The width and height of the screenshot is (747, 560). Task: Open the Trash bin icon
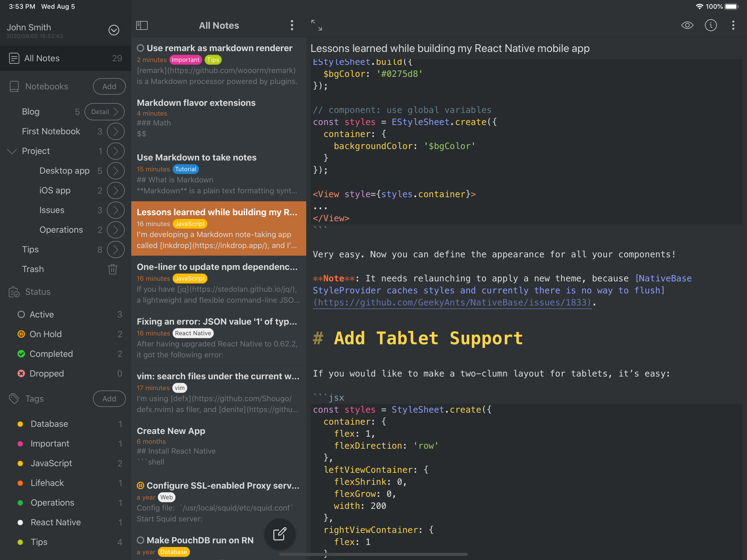[112, 269]
